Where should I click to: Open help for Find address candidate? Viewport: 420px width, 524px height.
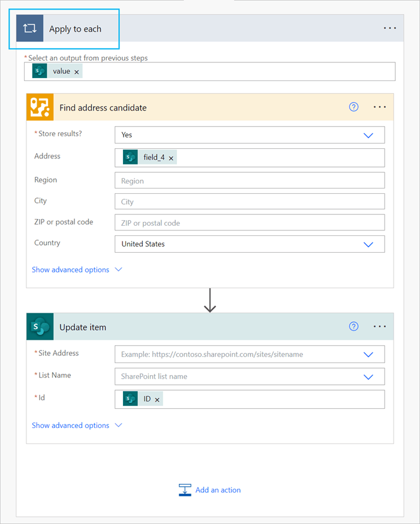click(353, 107)
